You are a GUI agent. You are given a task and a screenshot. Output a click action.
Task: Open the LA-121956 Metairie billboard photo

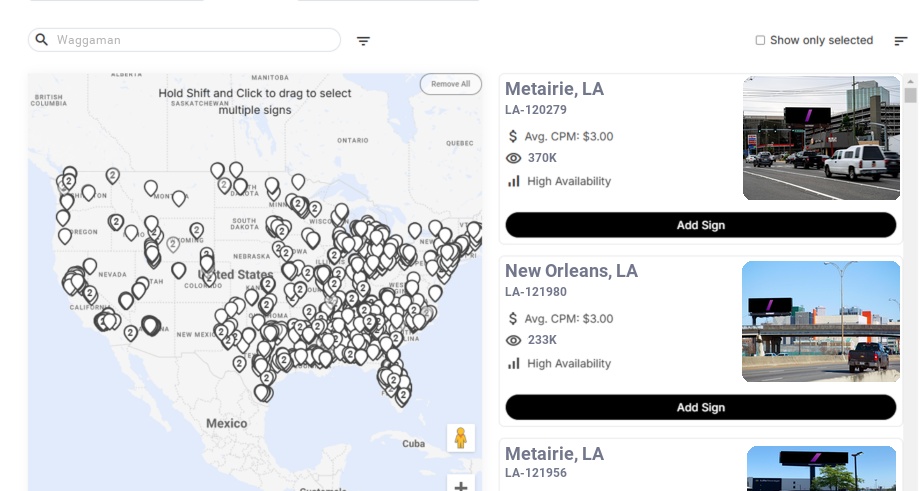pos(821,468)
